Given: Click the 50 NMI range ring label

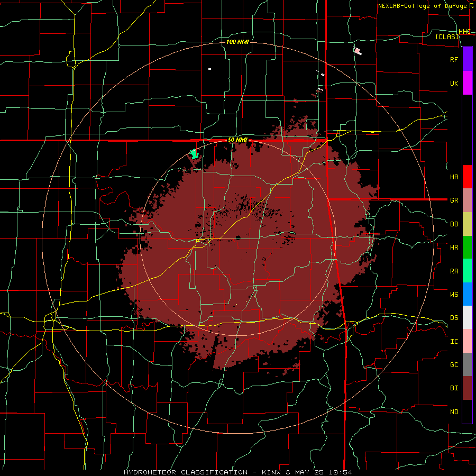Looking at the screenshot, I should (237, 140).
